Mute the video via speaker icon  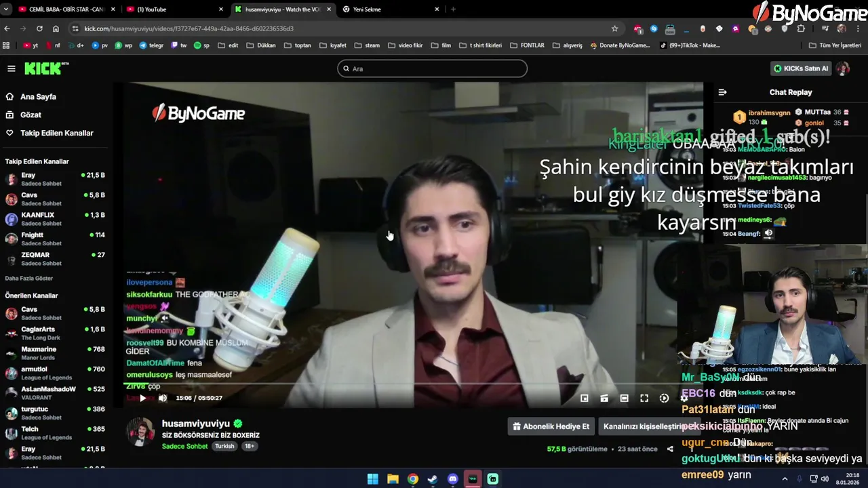point(163,398)
